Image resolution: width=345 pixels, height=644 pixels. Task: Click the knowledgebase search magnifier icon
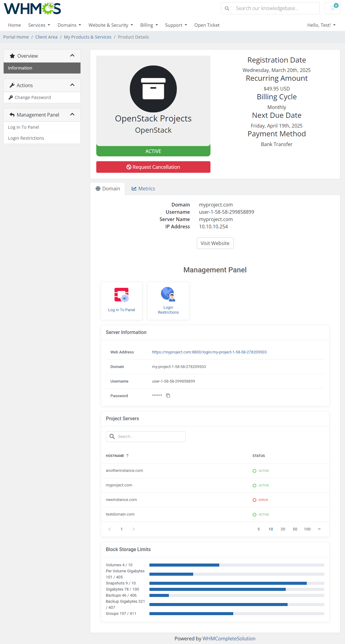pyautogui.click(x=227, y=9)
